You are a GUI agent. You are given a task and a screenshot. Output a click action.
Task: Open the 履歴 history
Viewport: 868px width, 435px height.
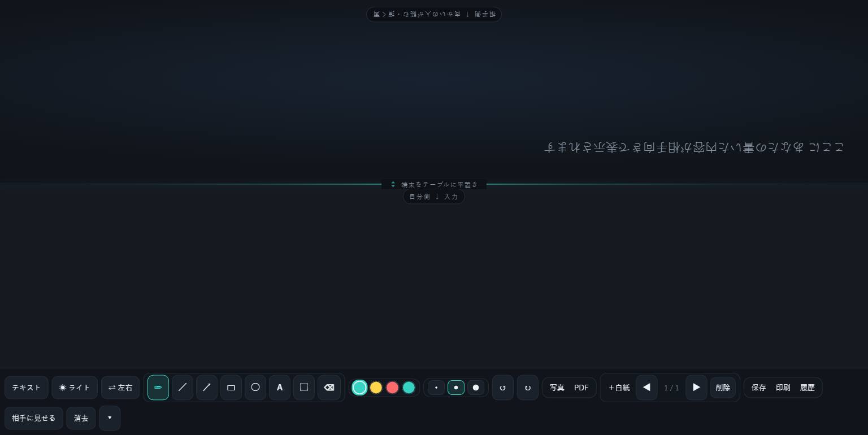click(808, 388)
